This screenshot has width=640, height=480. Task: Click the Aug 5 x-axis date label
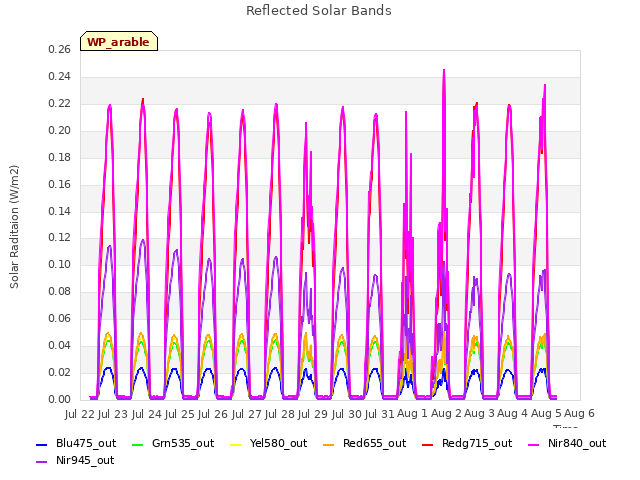pos(546,414)
